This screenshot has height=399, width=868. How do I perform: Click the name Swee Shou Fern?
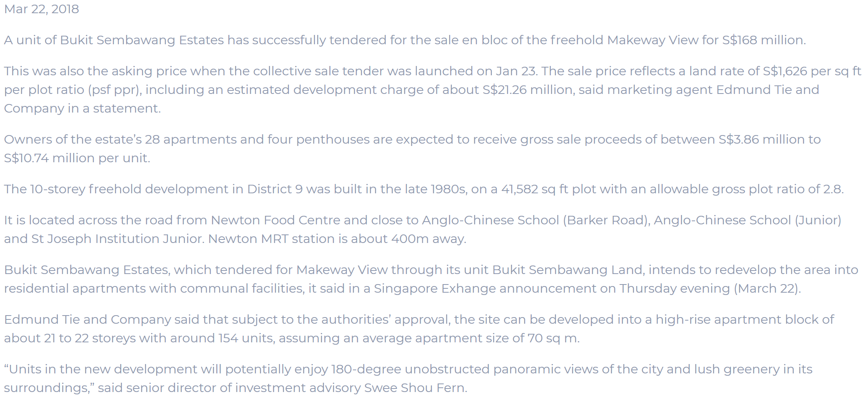[415, 388]
